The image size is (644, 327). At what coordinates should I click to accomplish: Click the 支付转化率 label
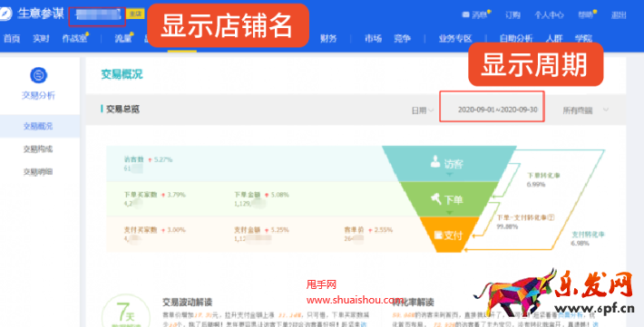pyautogui.click(x=588, y=235)
